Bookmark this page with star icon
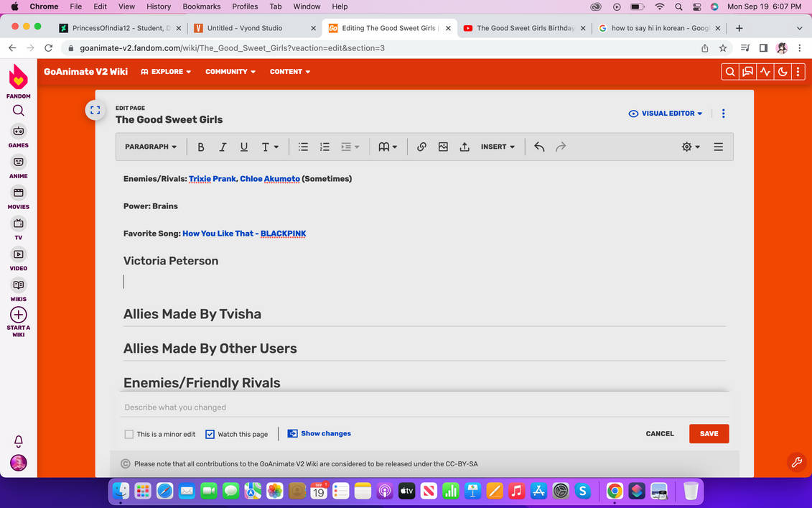 point(723,48)
